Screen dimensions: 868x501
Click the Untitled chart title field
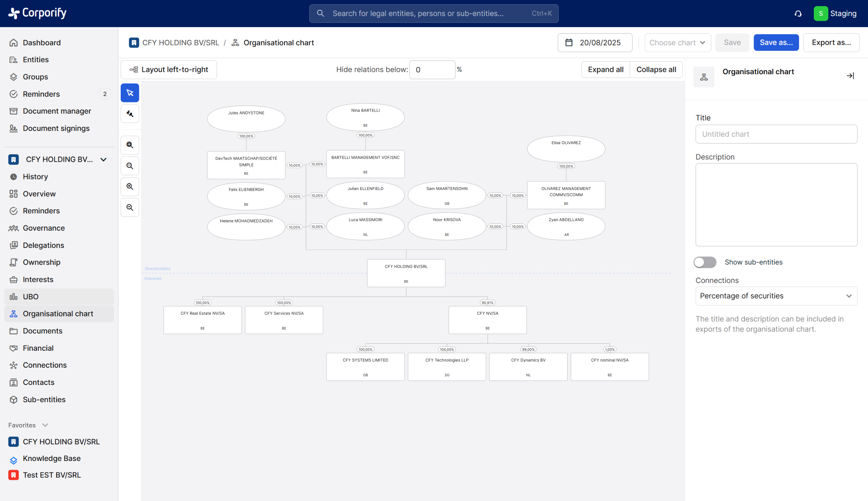coord(776,134)
